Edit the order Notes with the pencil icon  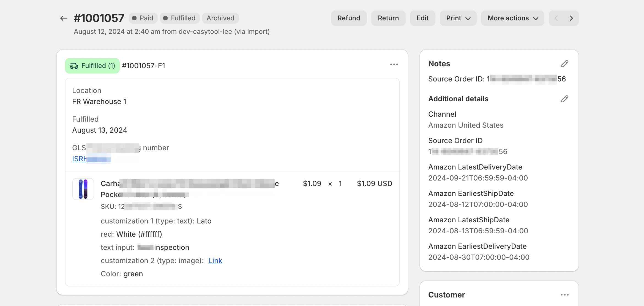pyautogui.click(x=564, y=63)
